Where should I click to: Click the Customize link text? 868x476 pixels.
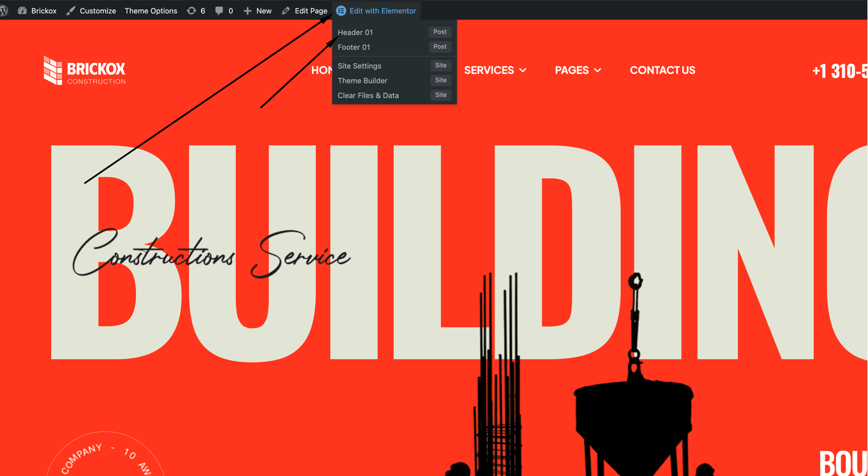click(x=98, y=11)
